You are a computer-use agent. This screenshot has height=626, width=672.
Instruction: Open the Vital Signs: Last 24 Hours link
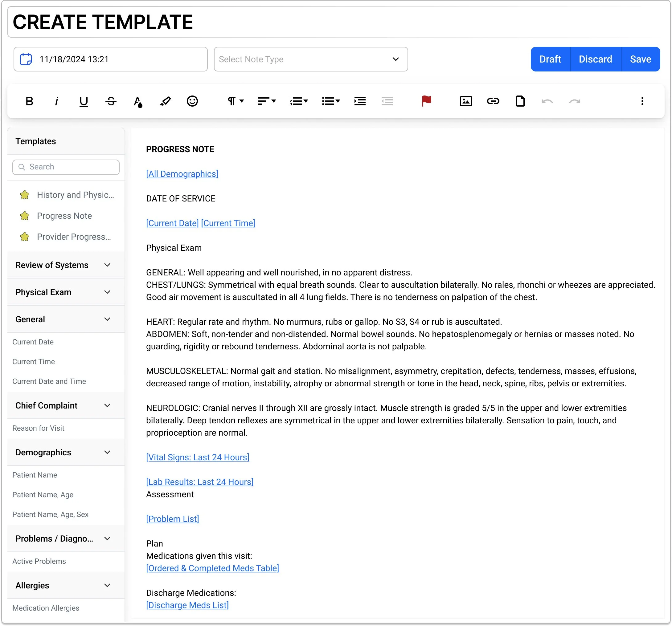[x=197, y=457]
